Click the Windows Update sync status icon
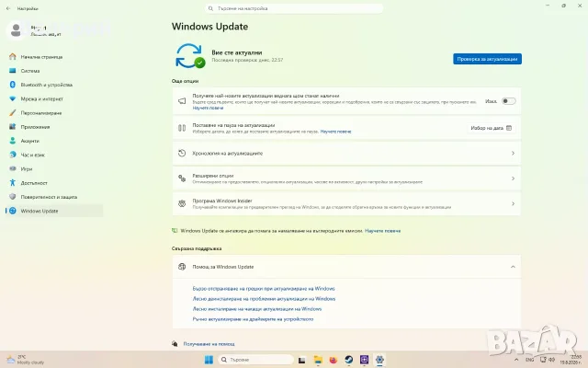 pos(190,56)
